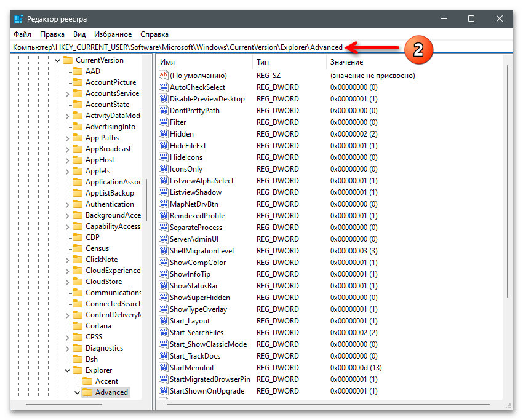Expand the Authentication tree node
The height and width of the screenshot is (420, 523).
(x=68, y=205)
